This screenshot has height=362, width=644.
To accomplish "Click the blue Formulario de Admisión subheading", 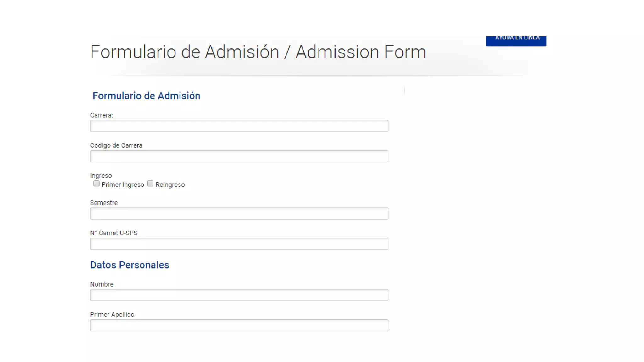I will tap(146, 96).
